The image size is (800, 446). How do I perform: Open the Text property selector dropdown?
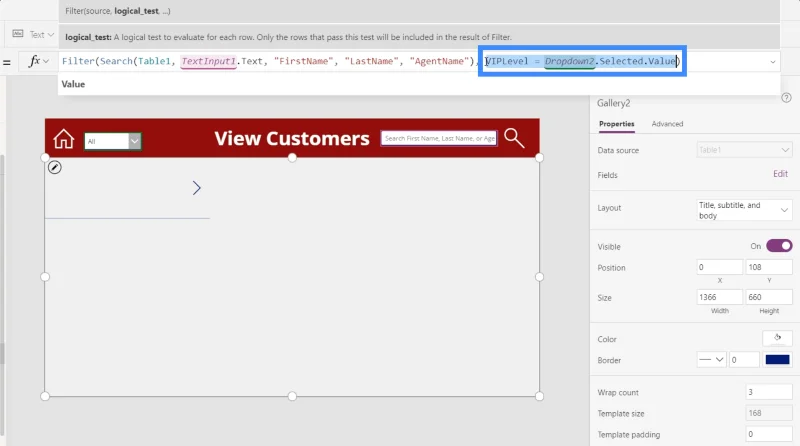(x=33, y=35)
